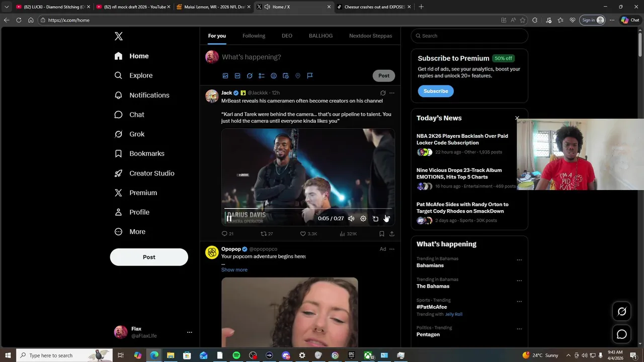Screen dimensions: 644x362
Task: Open the emoji picker in composer
Action: click(x=274, y=76)
